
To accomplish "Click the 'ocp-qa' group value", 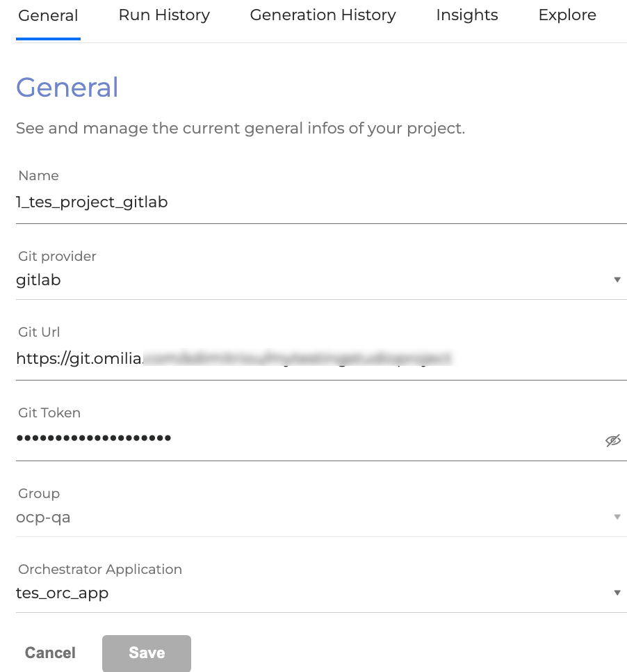I will tap(43, 518).
